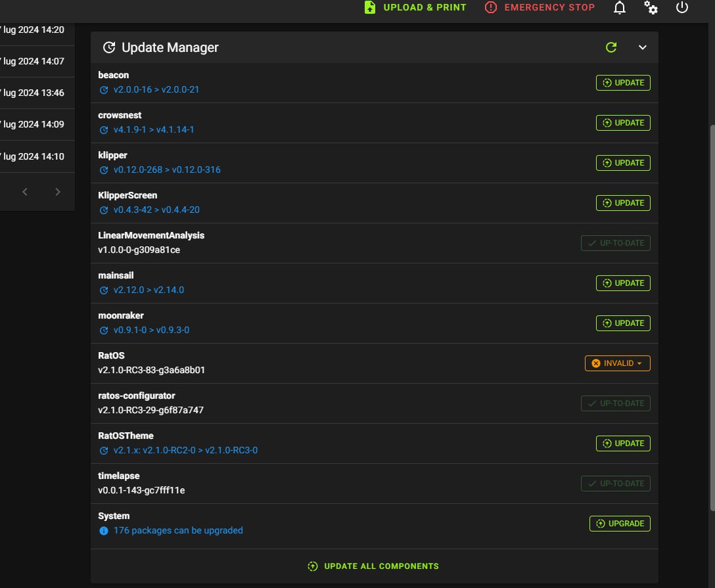Click the System info icon

(x=104, y=531)
